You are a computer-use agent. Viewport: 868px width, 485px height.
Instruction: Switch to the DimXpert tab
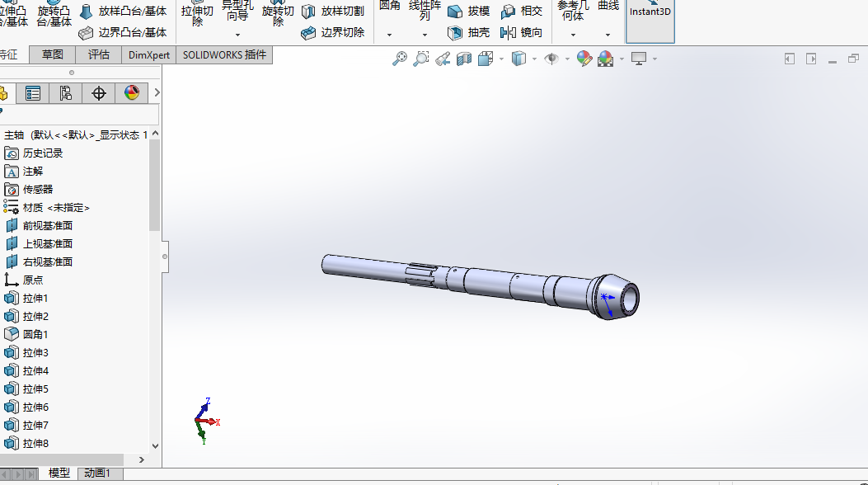149,54
